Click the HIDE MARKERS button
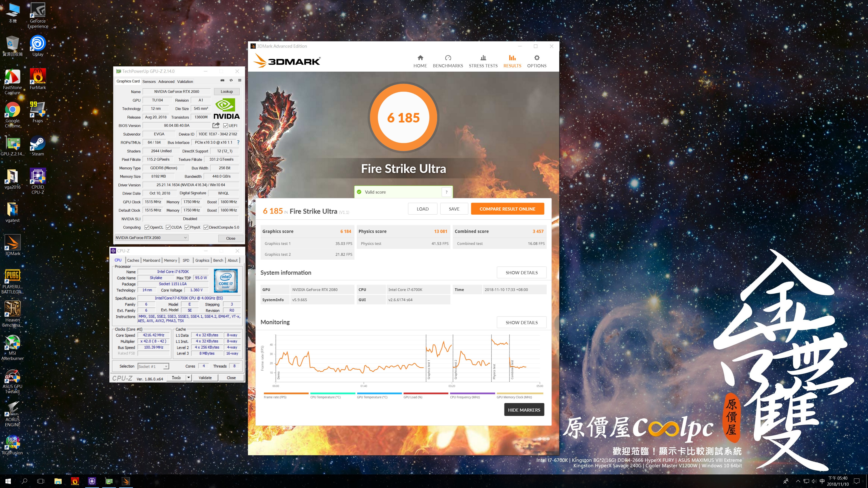Image resolution: width=868 pixels, height=488 pixels. (x=524, y=410)
